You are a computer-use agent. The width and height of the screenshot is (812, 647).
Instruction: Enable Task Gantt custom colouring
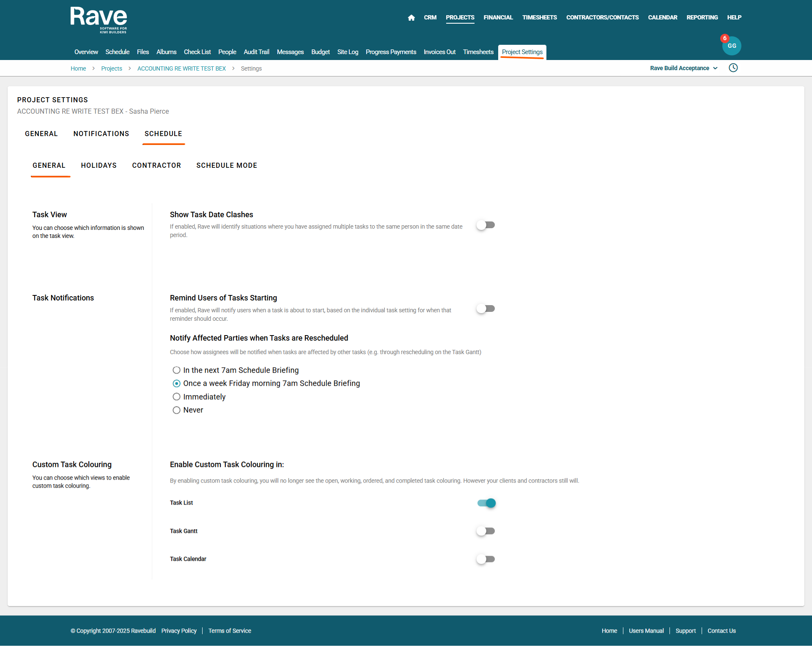486,531
